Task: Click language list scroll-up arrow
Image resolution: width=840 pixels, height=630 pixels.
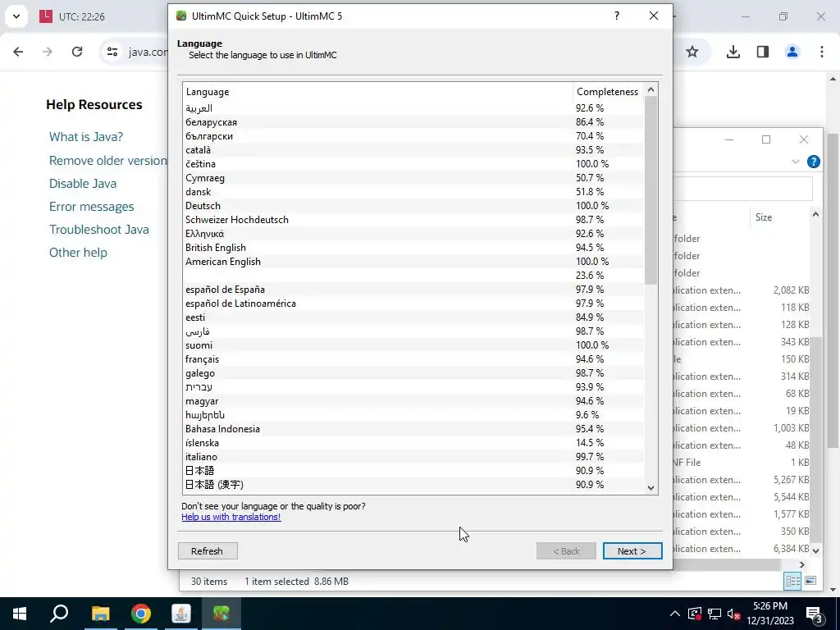Action: pyautogui.click(x=651, y=89)
